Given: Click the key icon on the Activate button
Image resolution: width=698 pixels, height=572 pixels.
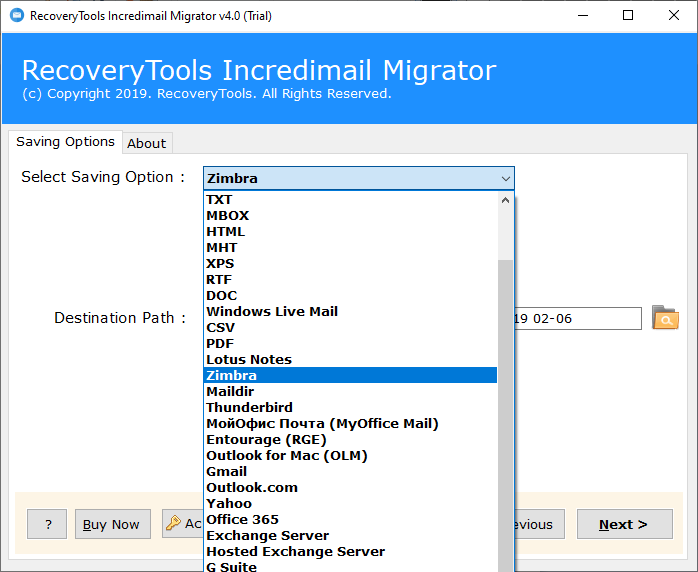Looking at the screenshot, I should (x=173, y=523).
